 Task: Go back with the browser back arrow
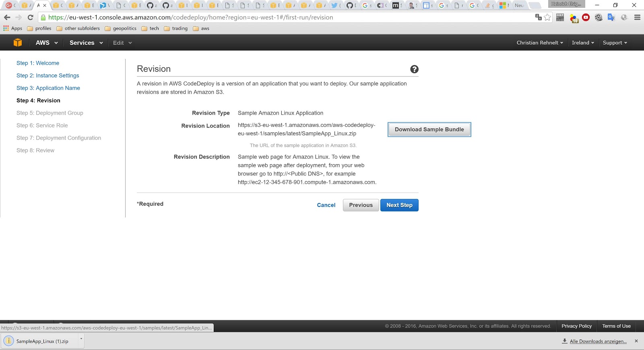pos(7,17)
